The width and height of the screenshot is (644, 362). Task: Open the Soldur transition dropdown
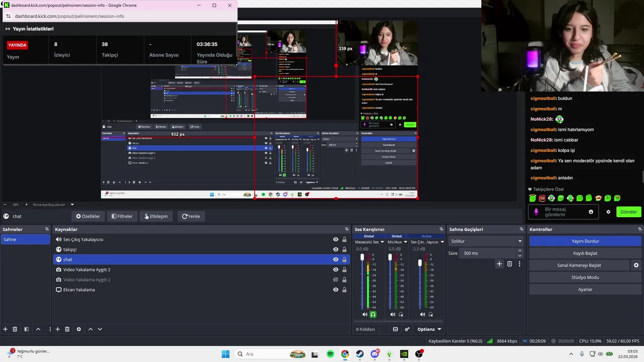coord(486,241)
